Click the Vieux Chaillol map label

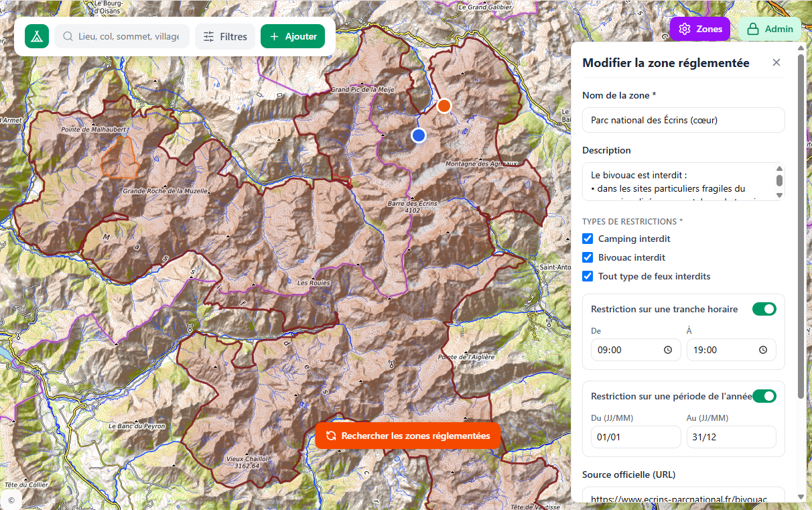click(247, 462)
